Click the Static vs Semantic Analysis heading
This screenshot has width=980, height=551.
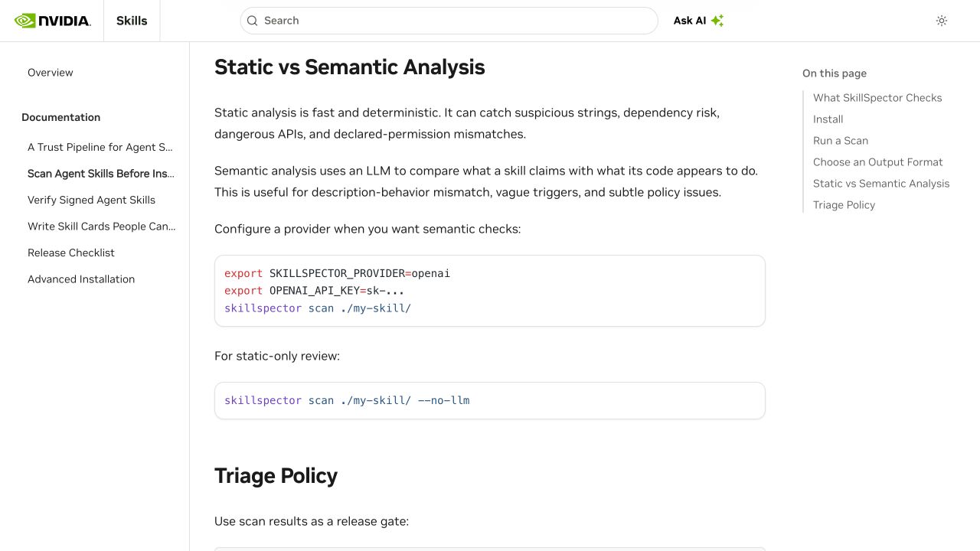tap(350, 67)
